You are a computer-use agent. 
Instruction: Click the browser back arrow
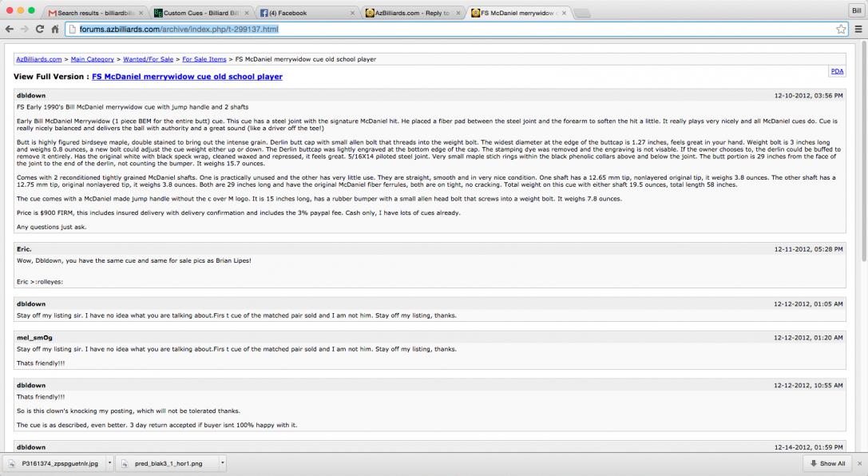(x=10, y=30)
